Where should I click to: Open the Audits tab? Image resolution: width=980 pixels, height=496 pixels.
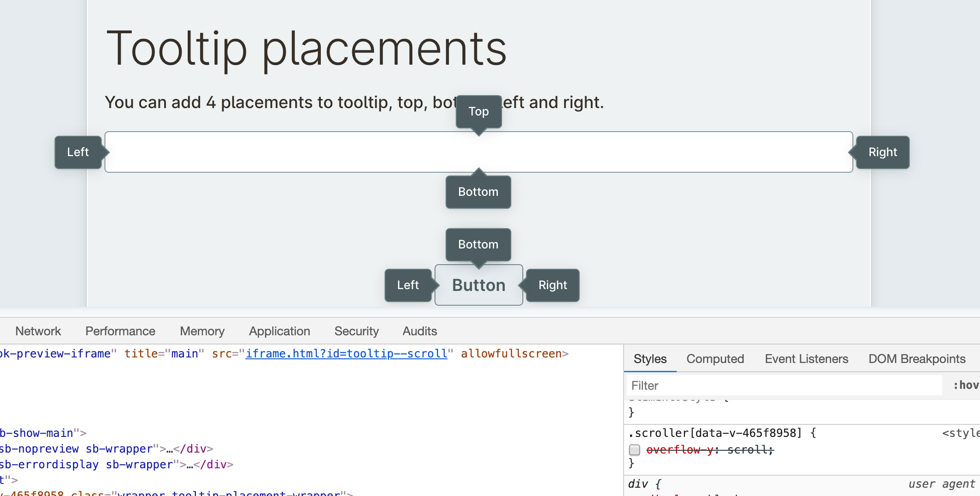419,331
